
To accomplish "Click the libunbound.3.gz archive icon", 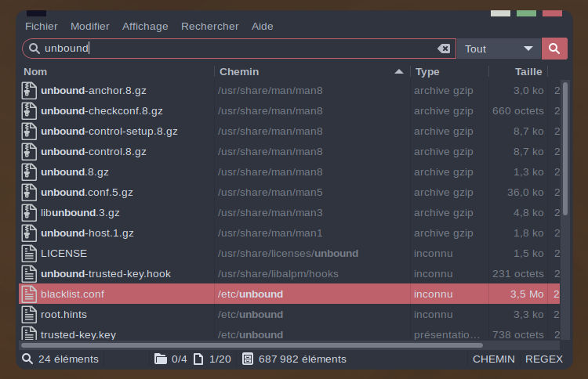I will click(29, 213).
